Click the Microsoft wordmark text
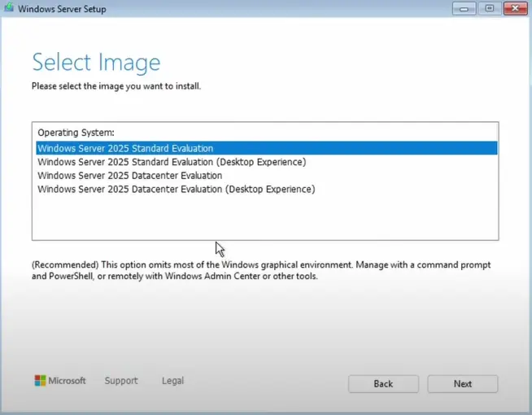532x415 pixels. [x=68, y=381]
